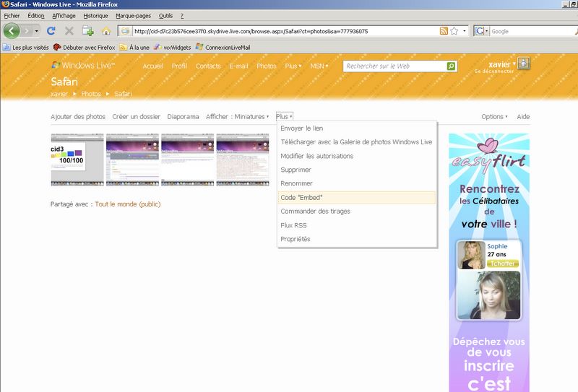The height and width of the screenshot is (392, 578).
Task: Choose Télécharger avec la Galerie de photos
Action: point(357,141)
